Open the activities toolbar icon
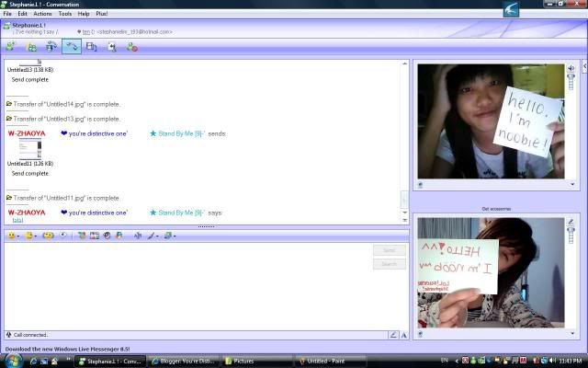The height and width of the screenshot is (368, 588). [92, 47]
